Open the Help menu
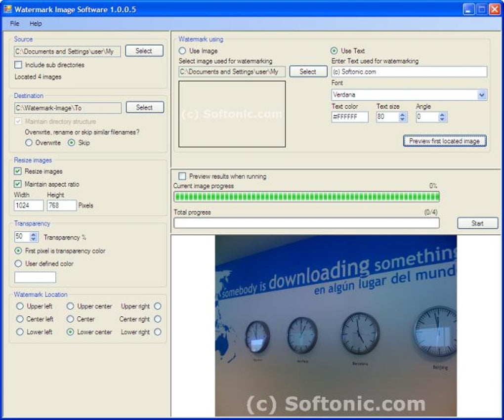504x420 pixels. pos(36,23)
